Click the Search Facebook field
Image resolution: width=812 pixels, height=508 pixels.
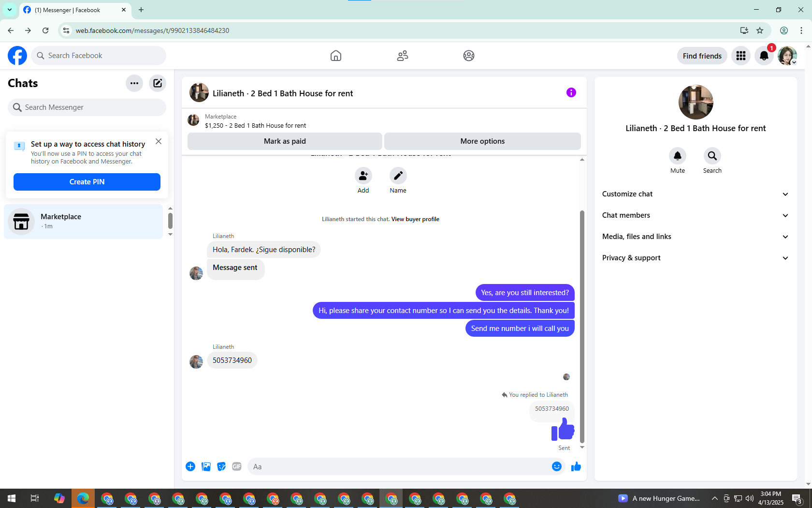click(99, 56)
